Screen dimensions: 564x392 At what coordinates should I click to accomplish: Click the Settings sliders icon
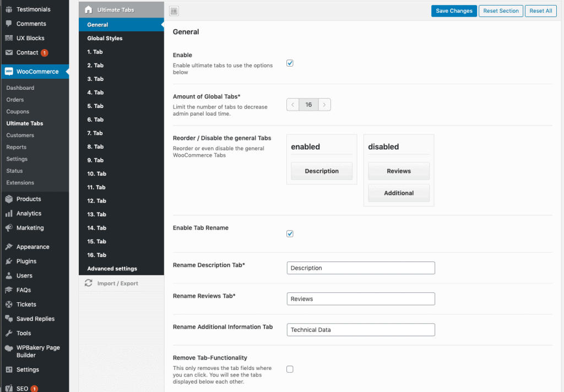[x=9, y=370]
